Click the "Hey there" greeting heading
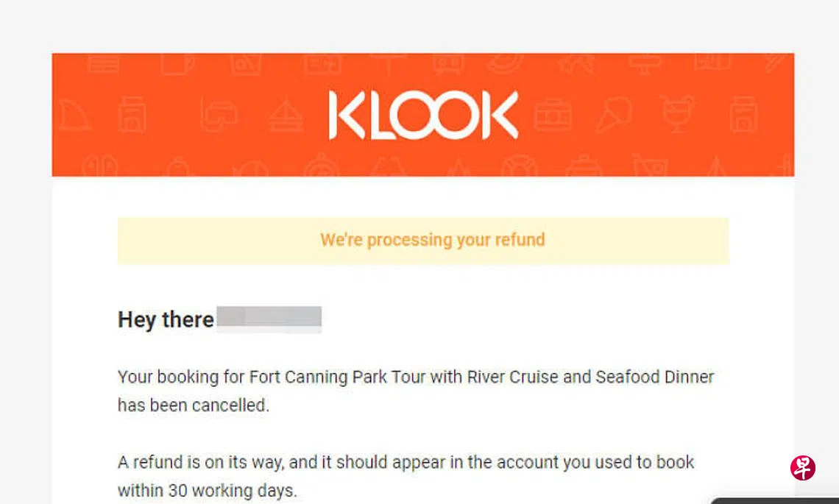Screen dimensions: 839x504 tap(166, 320)
